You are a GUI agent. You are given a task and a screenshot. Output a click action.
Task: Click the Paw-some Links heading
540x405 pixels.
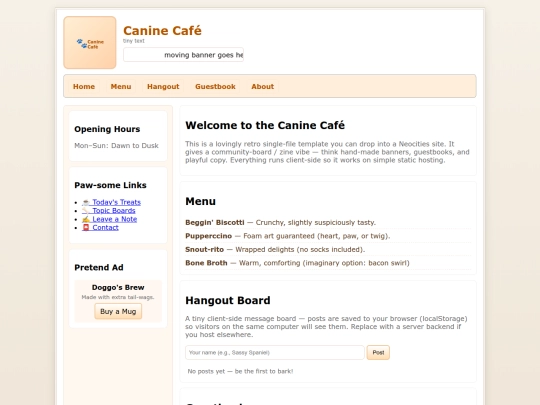(x=110, y=185)
